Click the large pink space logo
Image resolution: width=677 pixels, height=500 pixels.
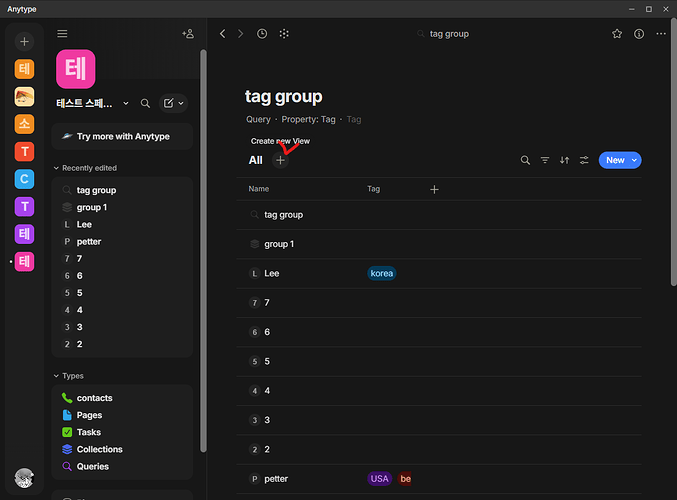76,69
